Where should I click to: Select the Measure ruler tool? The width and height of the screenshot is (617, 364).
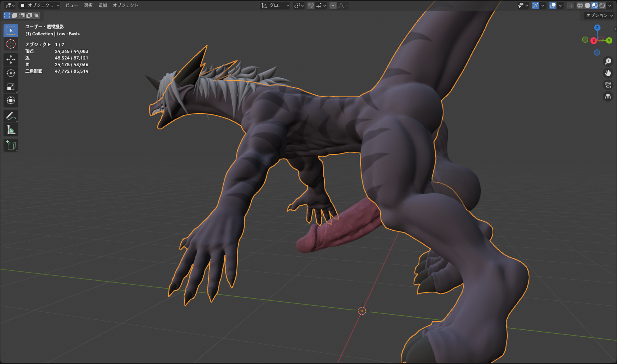[11, 130]
